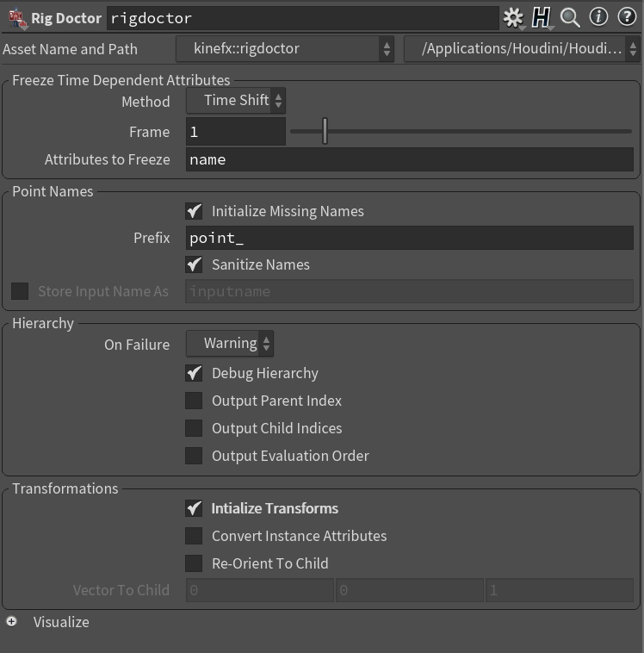Click the magnifying glass search icon
The height and width of the screenshot is (653, 644).
click(570, 17)
